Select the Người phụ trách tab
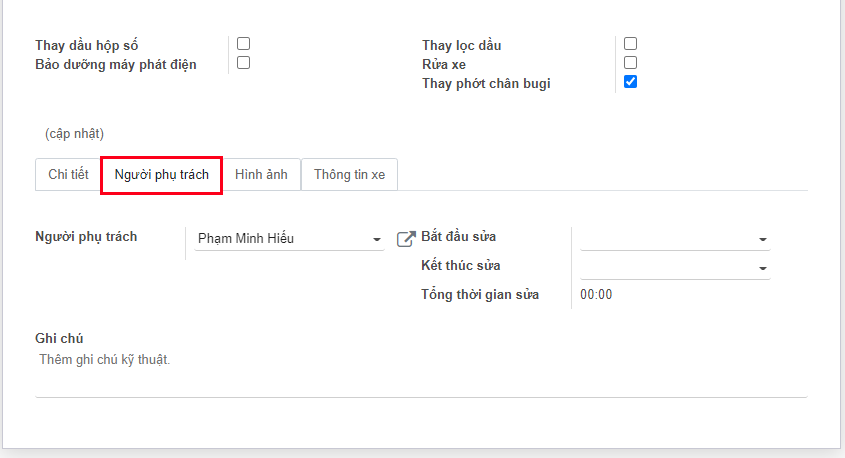The width and height of the screenshot is (845, 458). pos(161,174)
